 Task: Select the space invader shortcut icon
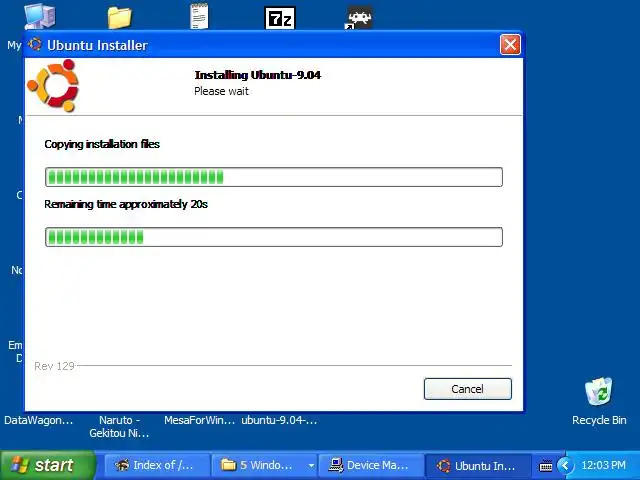tap(359, 17)
